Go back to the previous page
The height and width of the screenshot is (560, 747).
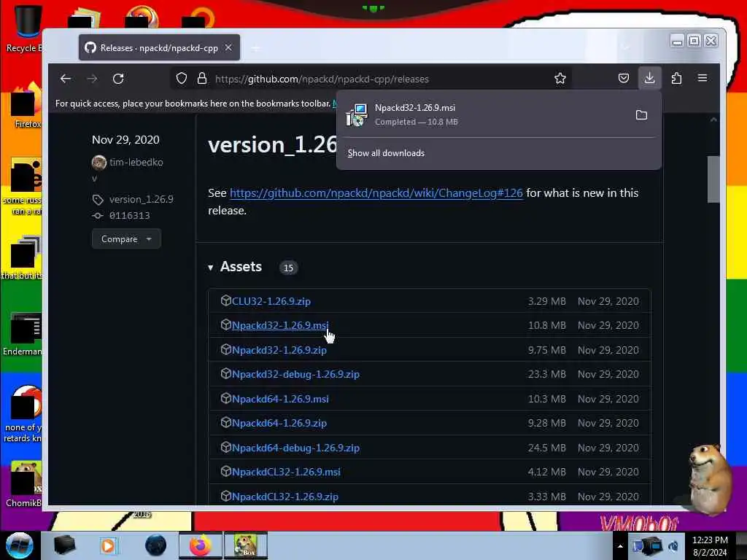pyautogui.click(x=66, y=79)
